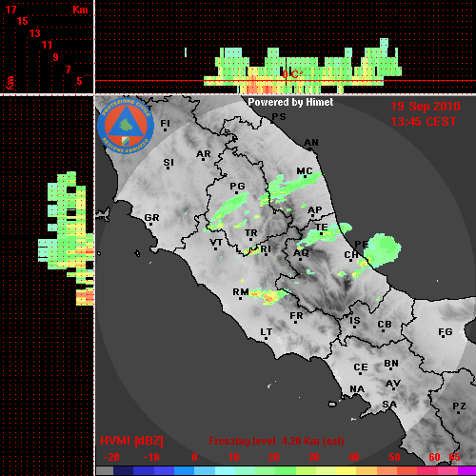476x476 pixels.
Task: Select the AQ city label
Action: point(301,253)
